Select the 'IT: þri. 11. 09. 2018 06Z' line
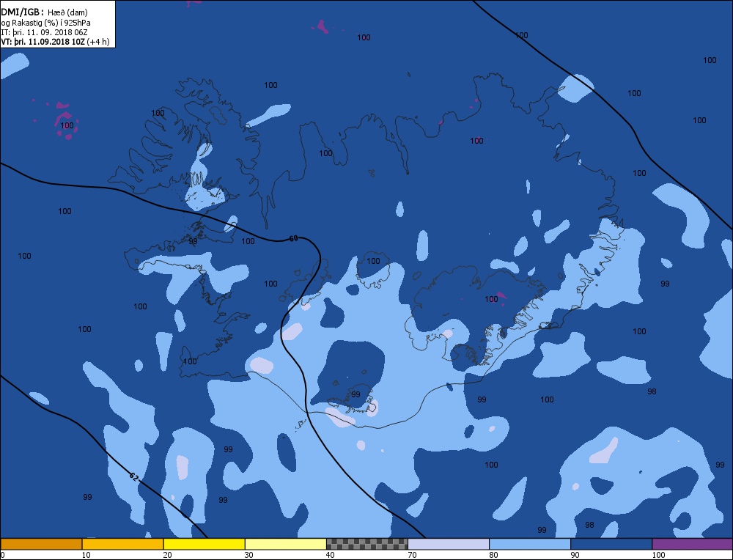The height and width of the screenshot is (560, 733). click(x=44, y=32)
